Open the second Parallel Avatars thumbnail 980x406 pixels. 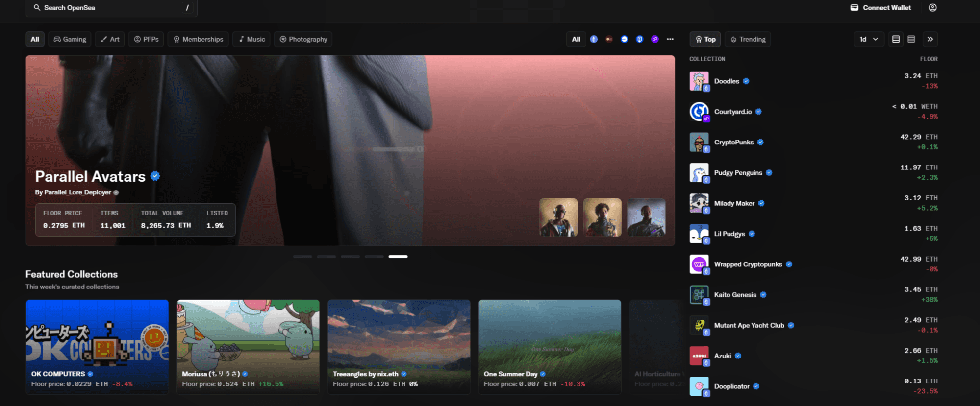tap(603, 217)
